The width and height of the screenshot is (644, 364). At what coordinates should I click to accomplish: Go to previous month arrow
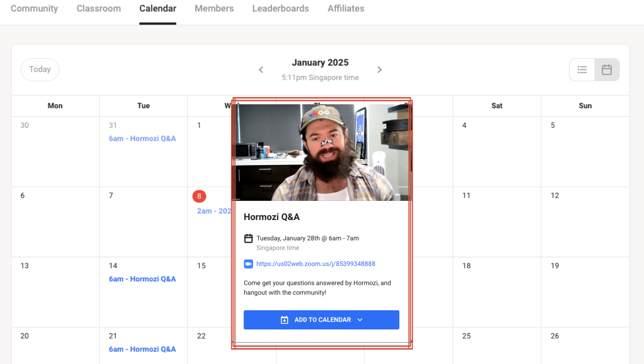point(261,70)
